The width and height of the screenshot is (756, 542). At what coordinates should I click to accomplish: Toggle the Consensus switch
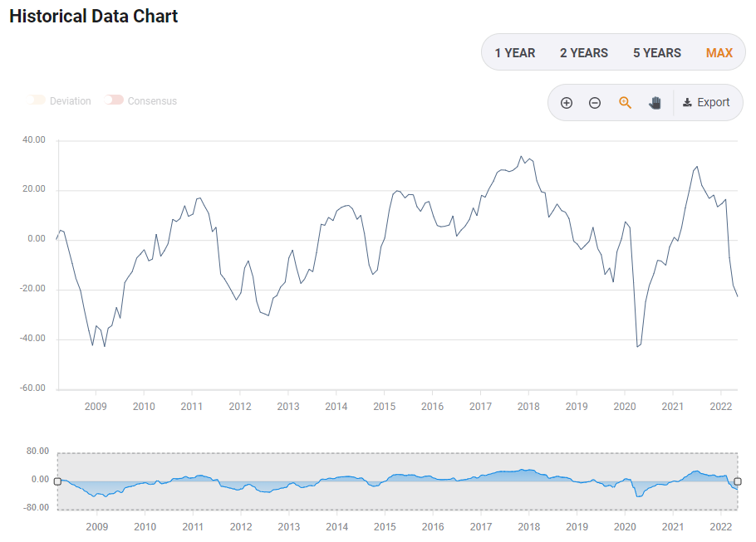tap(114, 100)
